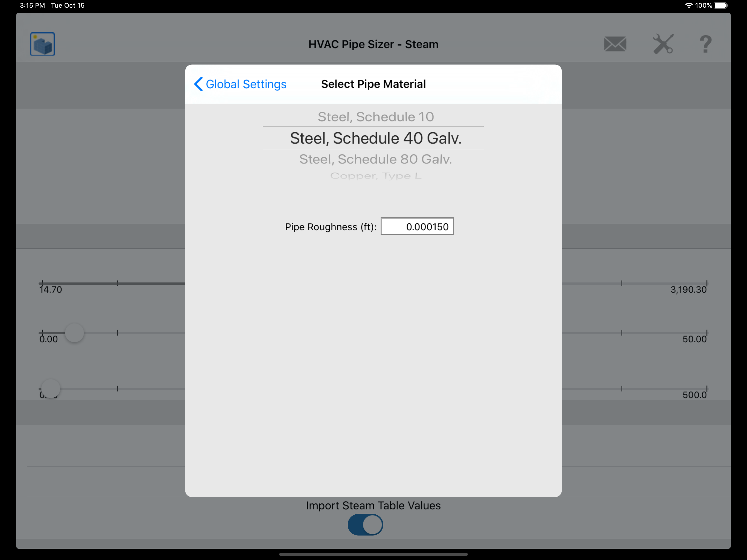747x560 pixels.
Task: Tap the Wi-Fi status icon
Action: coord(688,5)
